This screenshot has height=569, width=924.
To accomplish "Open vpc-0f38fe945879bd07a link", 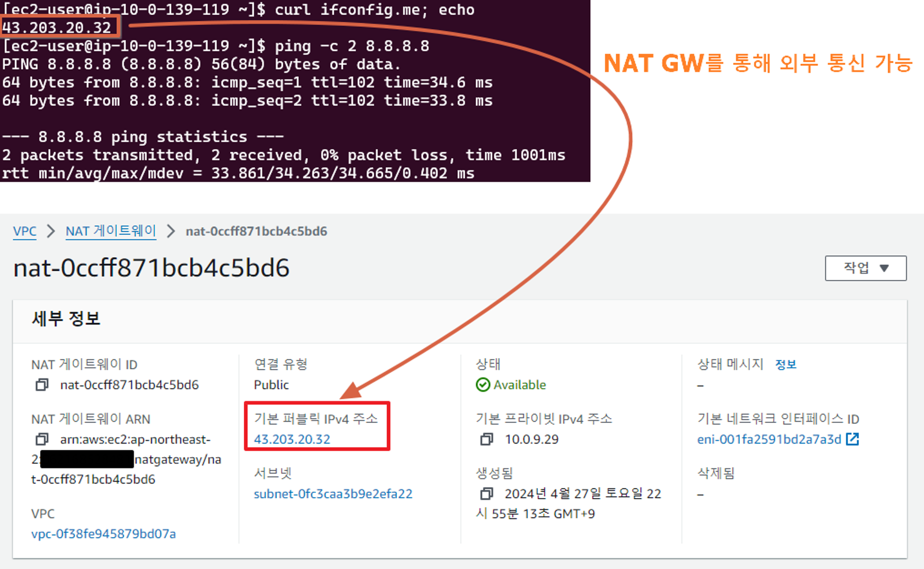I will (103, 534).
